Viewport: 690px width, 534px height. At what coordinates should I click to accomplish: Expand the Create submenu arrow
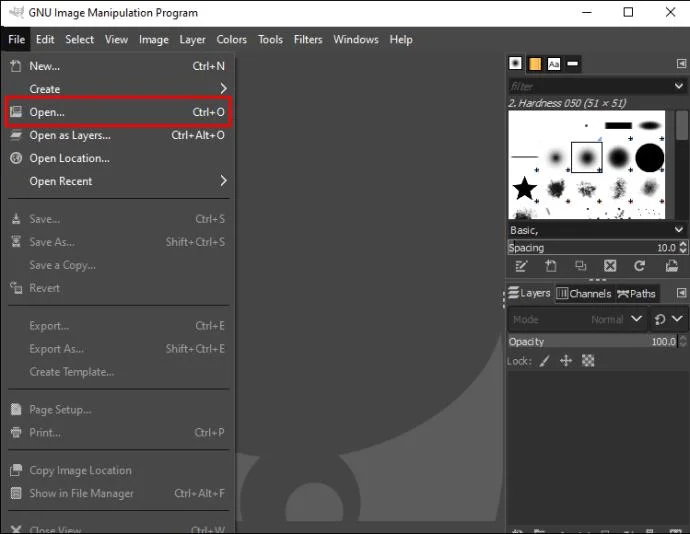tap(224, 89)
